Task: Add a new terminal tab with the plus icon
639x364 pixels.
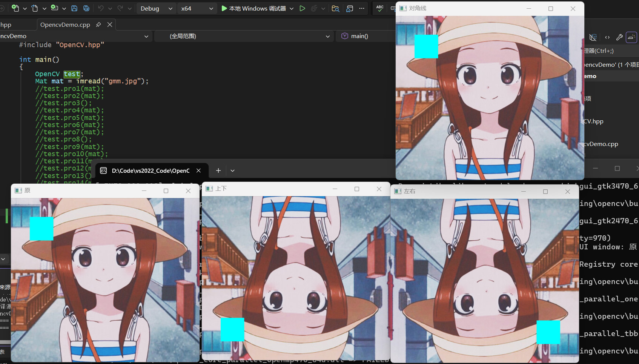Action: click(x=218, y=170)
